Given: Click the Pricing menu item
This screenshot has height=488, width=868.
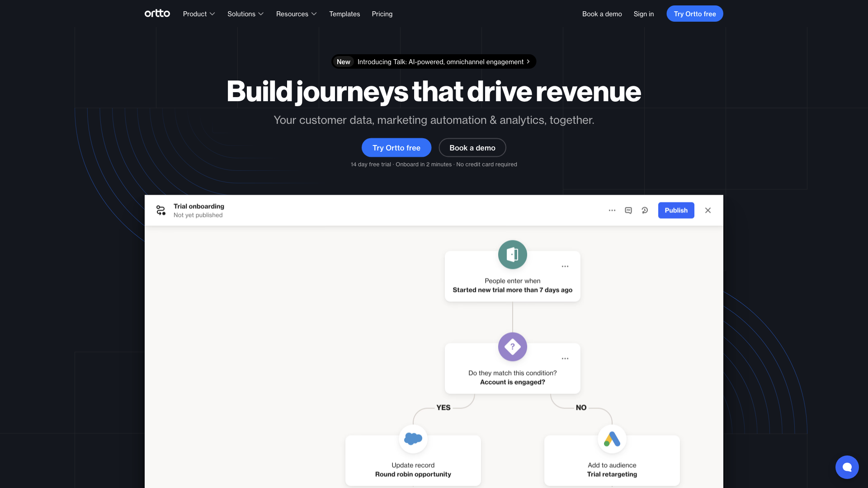Looking at the screenshot, I should click(382, 14).
